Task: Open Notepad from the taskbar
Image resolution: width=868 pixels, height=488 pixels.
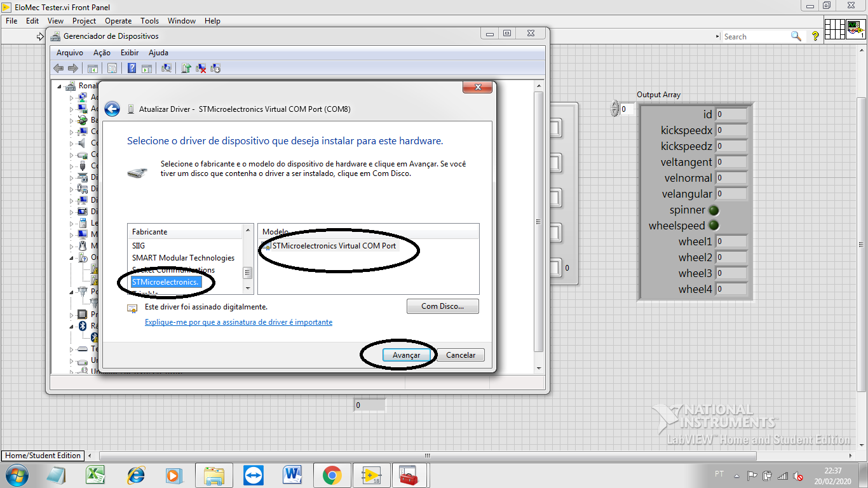Action: click(x=56, y=475)
